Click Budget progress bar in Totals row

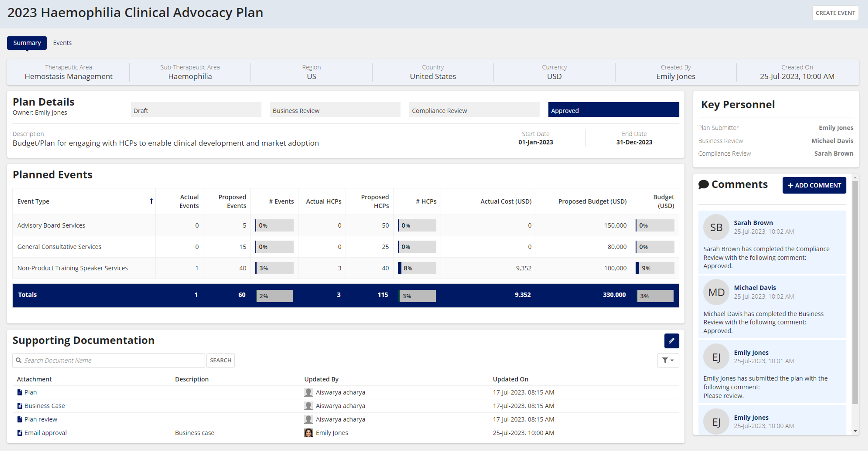pos(655,296)
